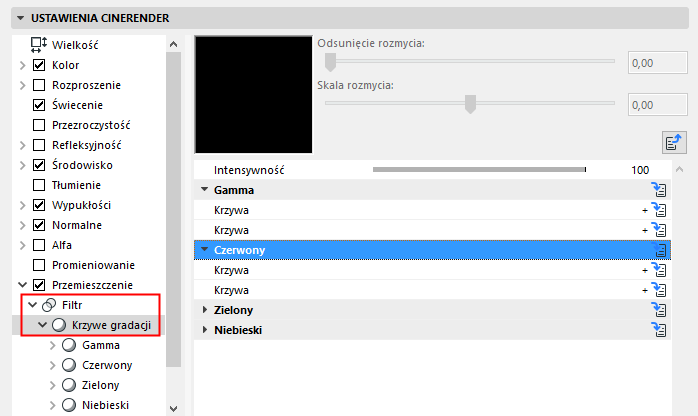Click second Krzywa options icon under Gamma
The width and height of the screenshot is (698, 416).
[659, 230]
